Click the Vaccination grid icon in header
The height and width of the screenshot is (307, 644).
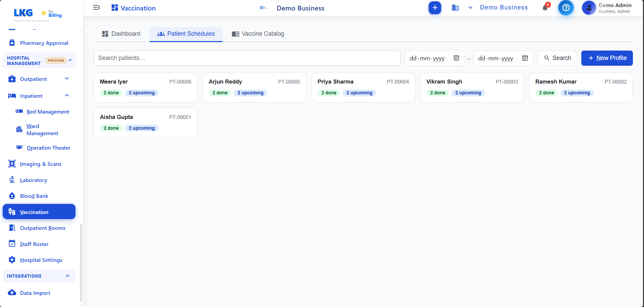coord(115,8)
